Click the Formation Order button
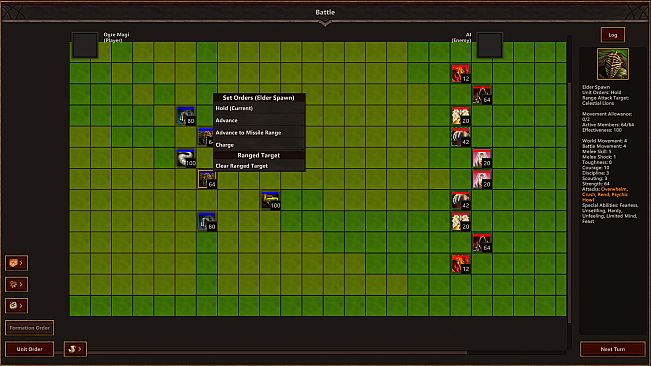The height and width of the screenshot is (366, 651). (x=29, y=328)
